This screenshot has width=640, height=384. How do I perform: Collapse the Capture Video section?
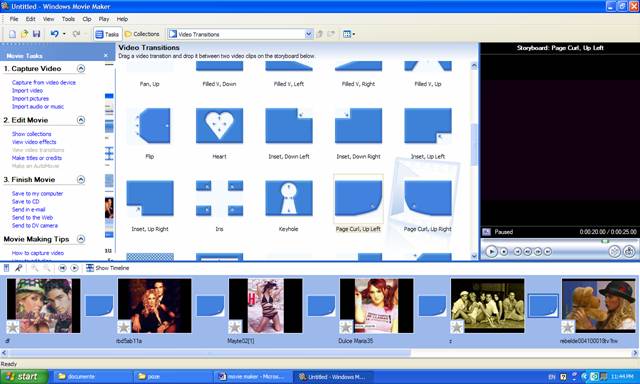(x=81, y=69)
